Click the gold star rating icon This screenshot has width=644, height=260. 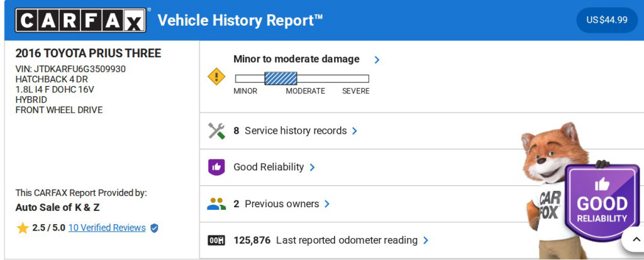click(23, 228)
